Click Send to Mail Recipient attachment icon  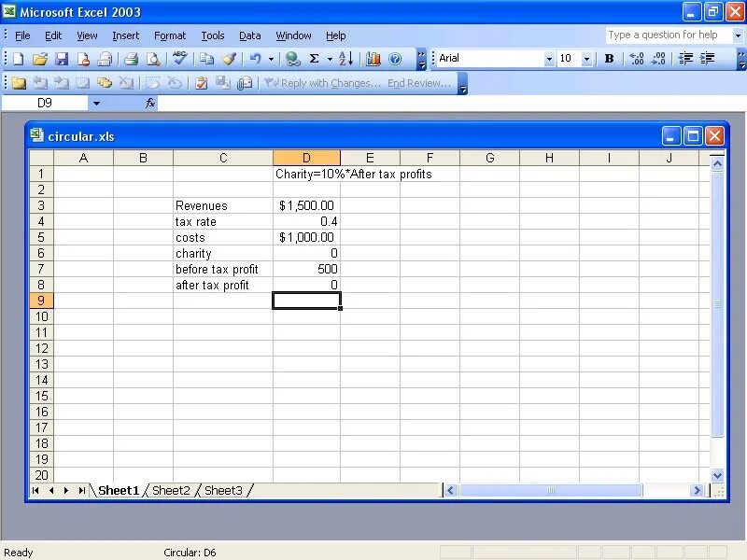(x=245, y=83)
